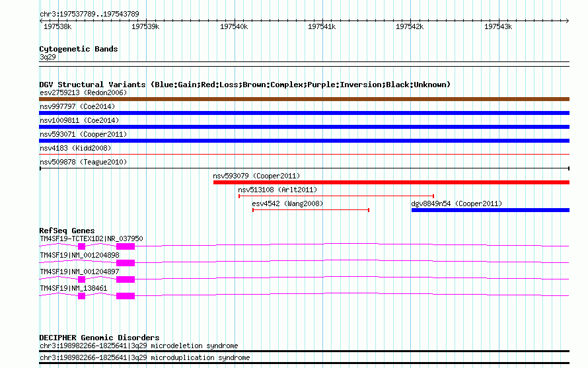The image size is (588, 368).
Task: Click the black nsv509878 (Teague2010) line
Action: point(304,168)
